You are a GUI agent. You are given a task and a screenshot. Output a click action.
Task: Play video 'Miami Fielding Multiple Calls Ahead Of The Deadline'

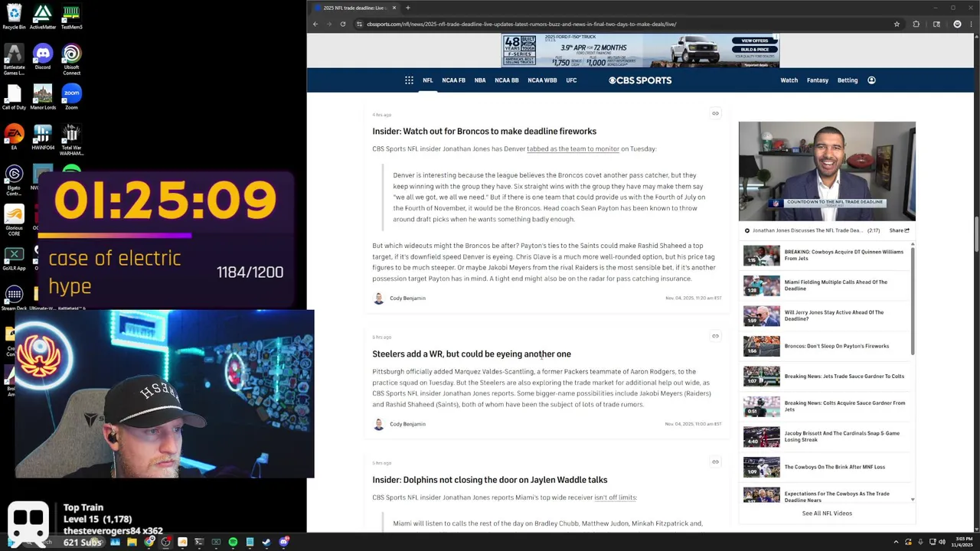[826, 285]
